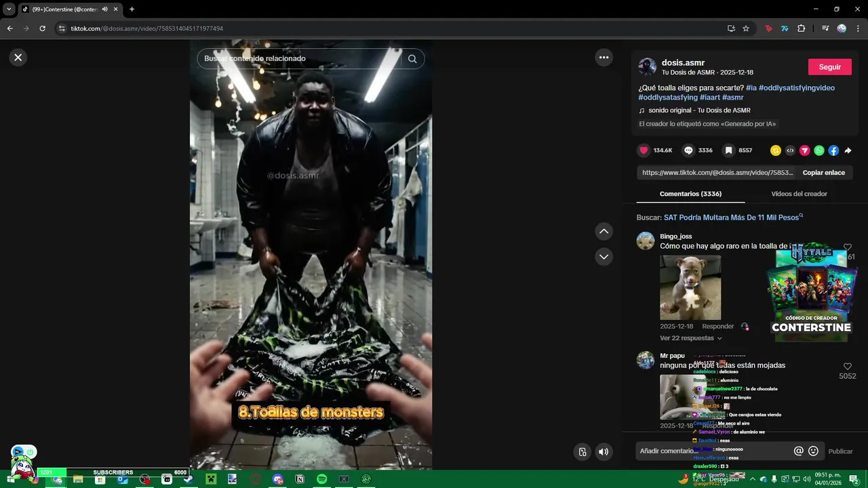This screenshot has height=488, width=868.
Task: Click the @ mention icon in comment box
Action: coord(799,451)
